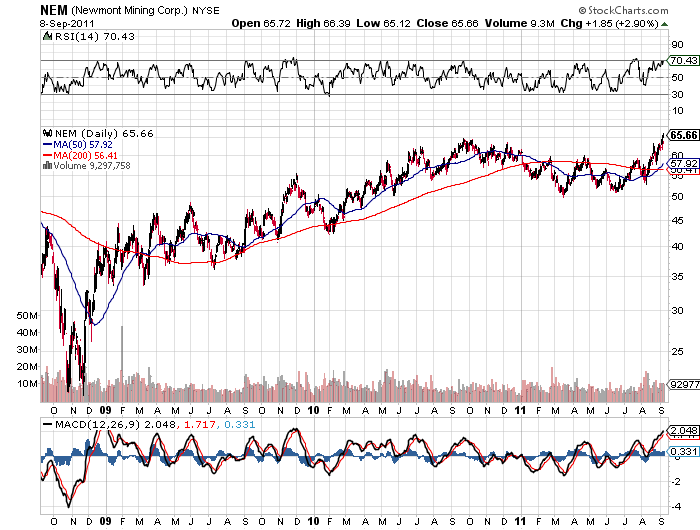Click the 10M label on the volume axis
This screenshot has width=700, height=530.
(x=27, y=384)
